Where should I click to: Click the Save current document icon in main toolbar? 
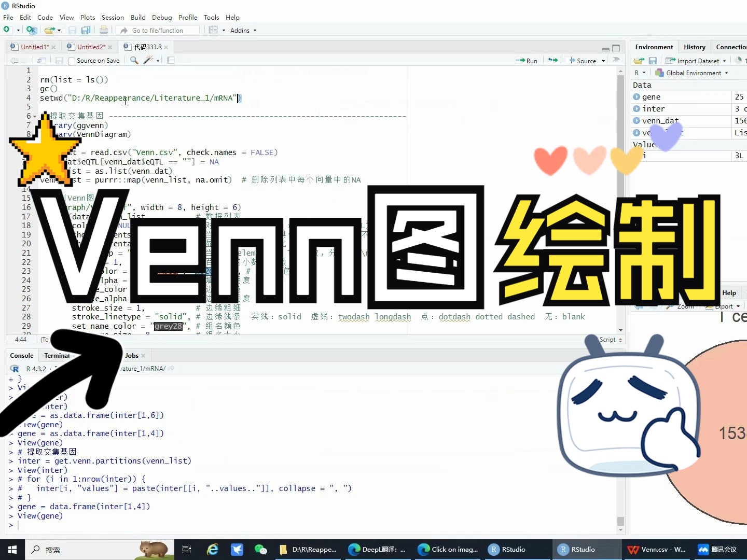(72, 30)
